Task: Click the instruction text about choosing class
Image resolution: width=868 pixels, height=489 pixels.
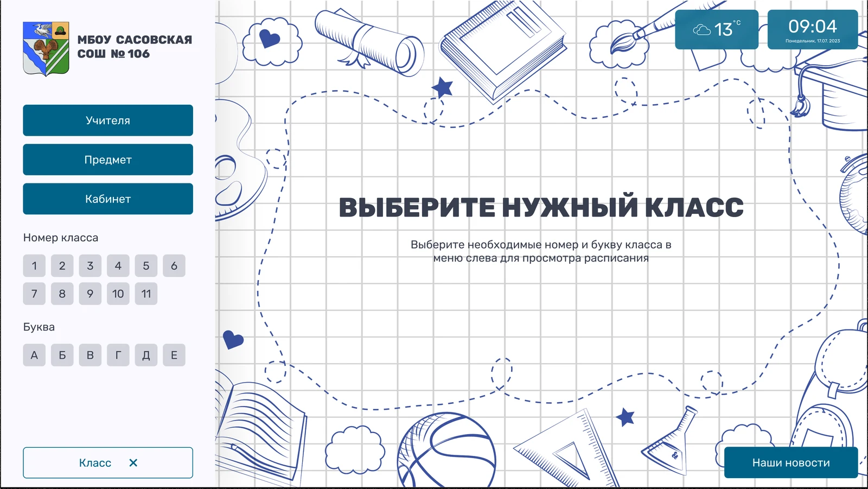Action: click(541, 251)
